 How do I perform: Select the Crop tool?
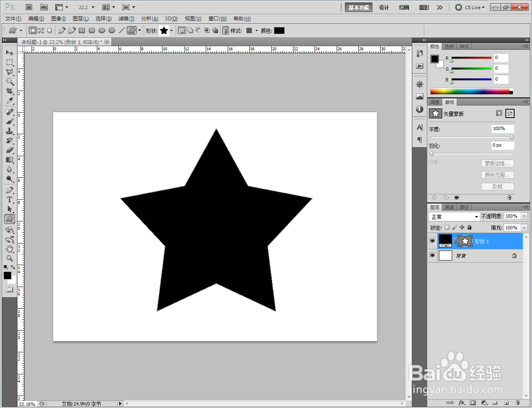click(10, 91)
